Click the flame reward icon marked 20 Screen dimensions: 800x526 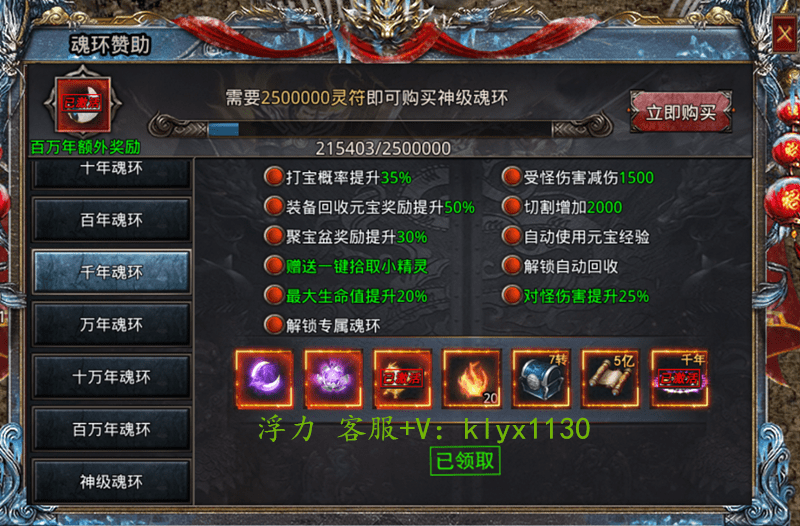point(472,379)
